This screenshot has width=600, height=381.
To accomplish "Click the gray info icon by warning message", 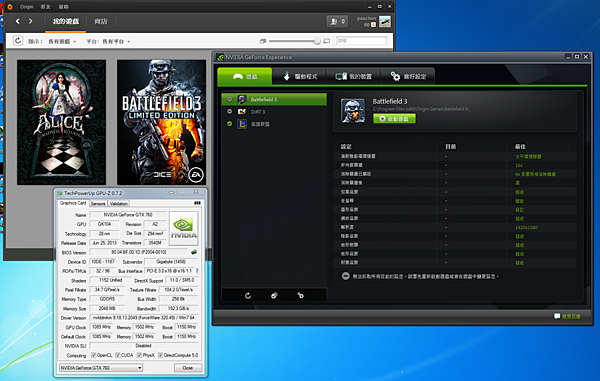I will tap(346, 276).
